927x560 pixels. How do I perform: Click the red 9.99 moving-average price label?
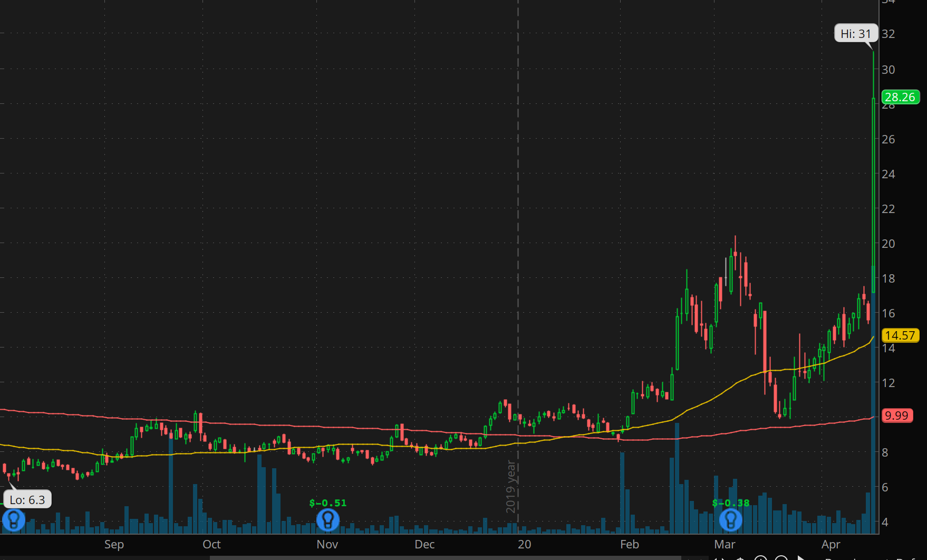click(899, 416)
